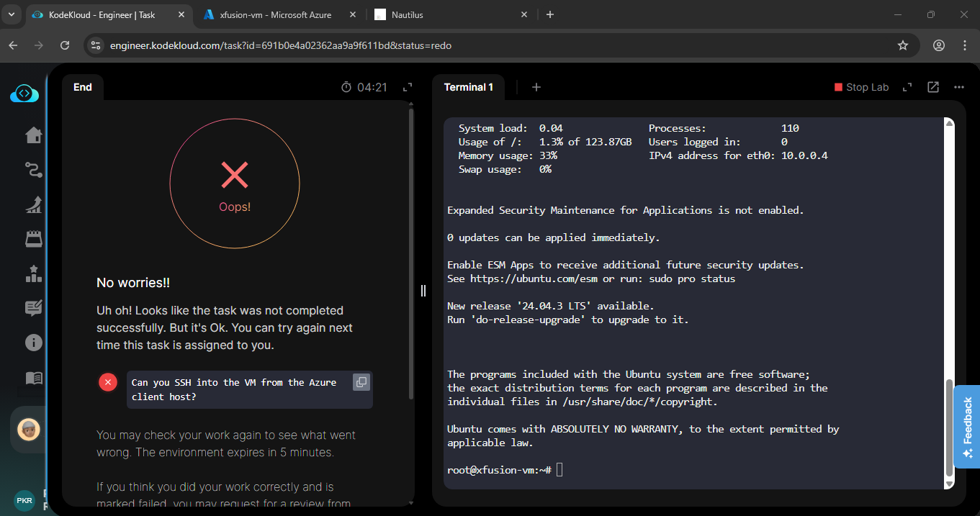The height and width of the screenshot is (516, 980).
Task: Expand the terminal panel to fullscreen
Action: (907, 87)
